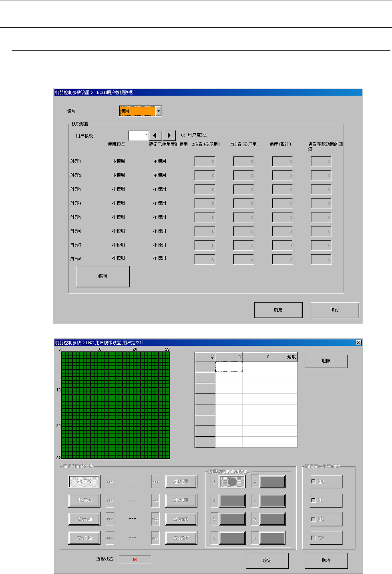Click the next user template right arrow
This screenshot has width=392, height=574.
169,136
